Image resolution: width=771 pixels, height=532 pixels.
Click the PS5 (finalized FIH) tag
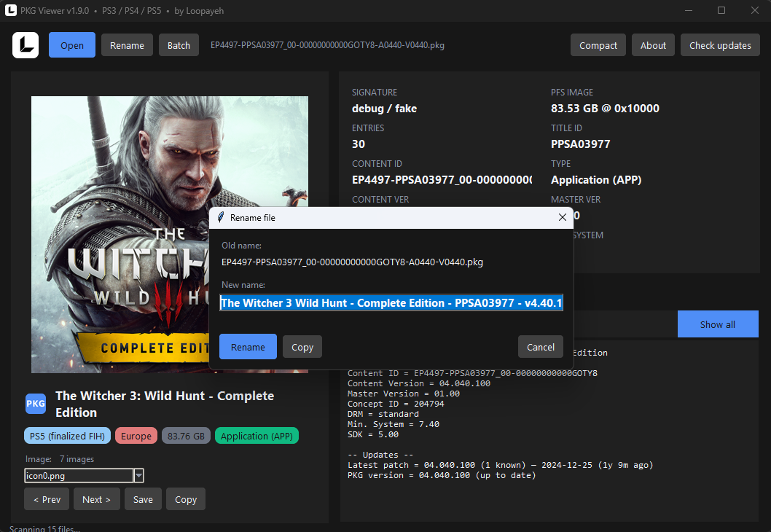[x=67, y=436]
